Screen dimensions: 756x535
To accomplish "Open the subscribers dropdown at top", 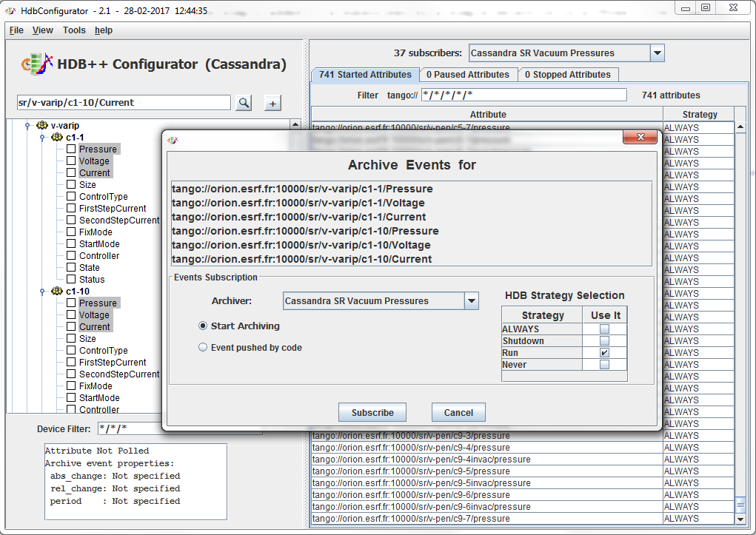I will point(657,53).
